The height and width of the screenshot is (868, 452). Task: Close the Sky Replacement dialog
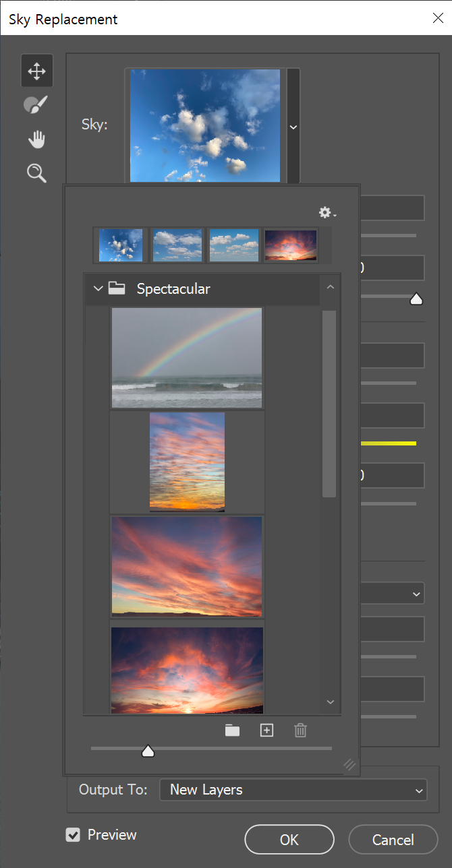(x=438, y=18)
